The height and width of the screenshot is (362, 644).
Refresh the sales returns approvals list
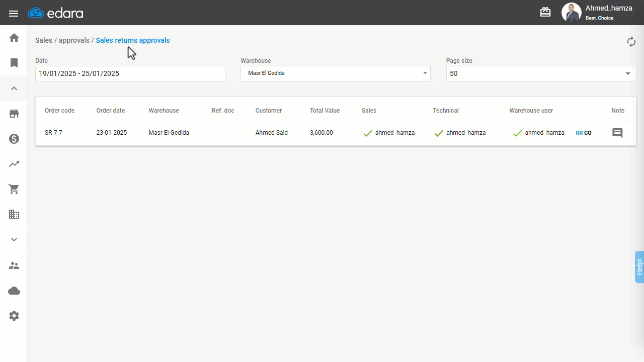pos(631,42)
